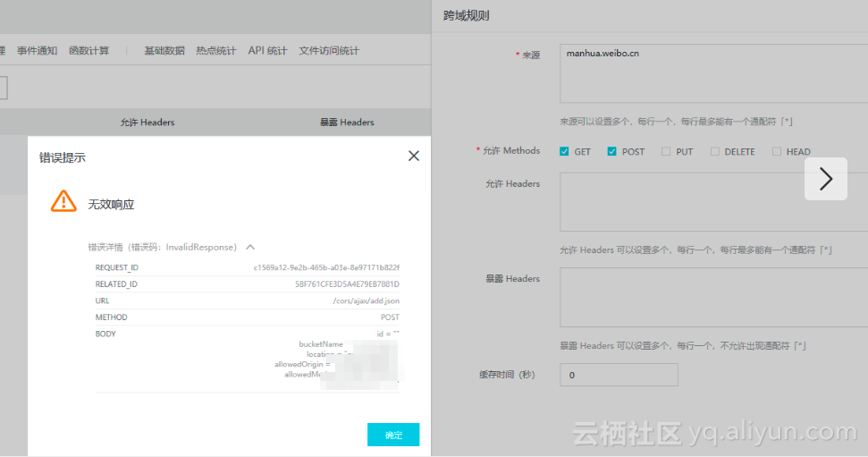Image resolution: width=868 pixels, height=457 pixels.
Task: Click the BODY row label
Action: pos(105,334)
